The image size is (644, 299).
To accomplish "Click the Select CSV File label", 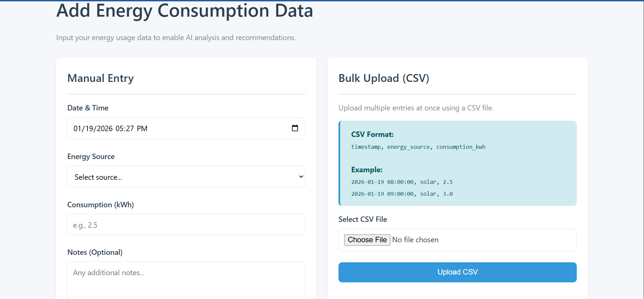I will [x=363, y=219].
